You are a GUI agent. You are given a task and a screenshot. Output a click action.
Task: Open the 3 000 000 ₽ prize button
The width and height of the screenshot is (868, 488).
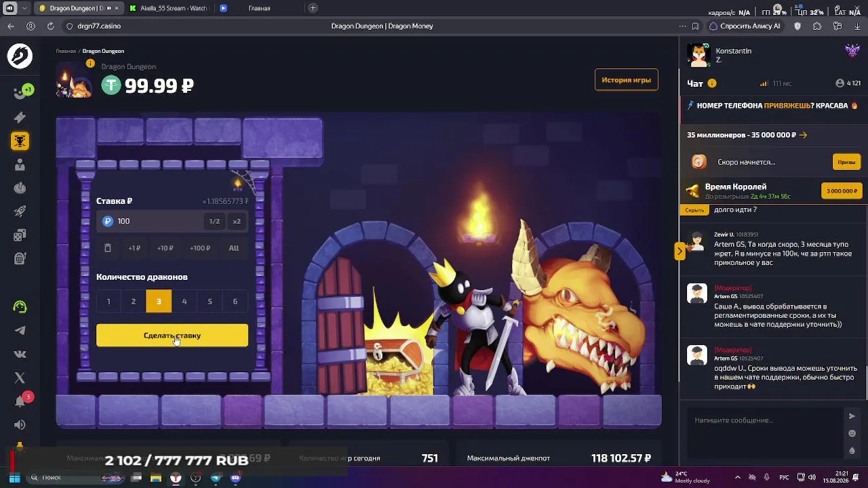click(842, 191)
